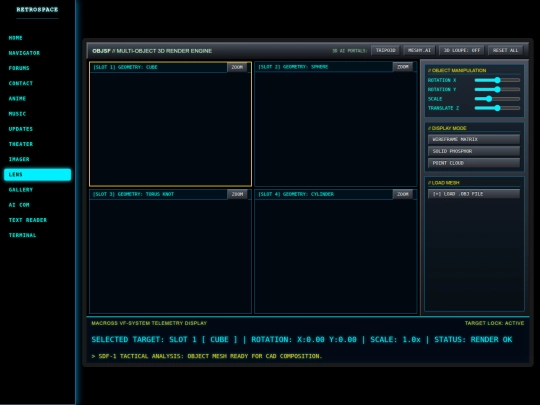Open the TRIPO3D AI portal
540x405 pixels.
tap(385, 50)
